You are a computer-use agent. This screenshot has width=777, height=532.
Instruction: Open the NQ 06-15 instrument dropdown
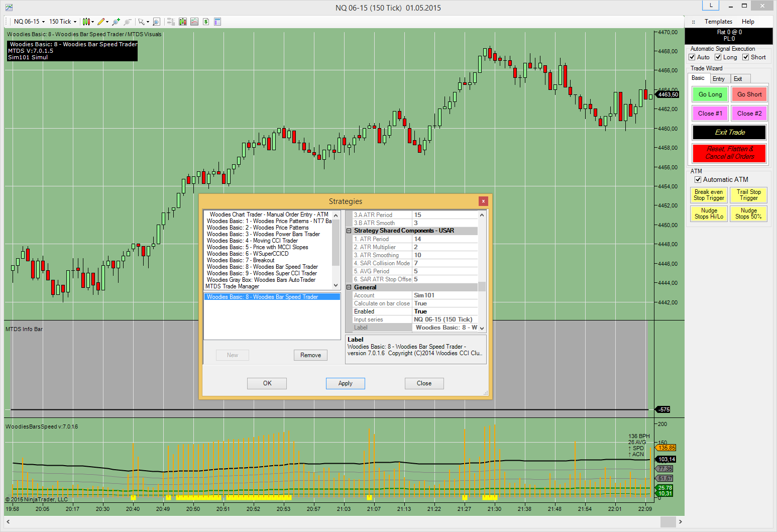(29, 22)
